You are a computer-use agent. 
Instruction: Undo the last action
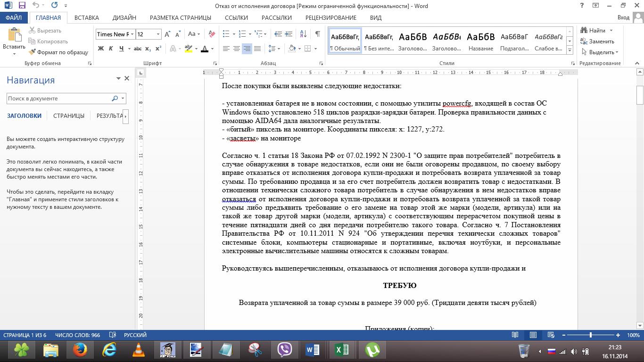(x=36, y=6)
